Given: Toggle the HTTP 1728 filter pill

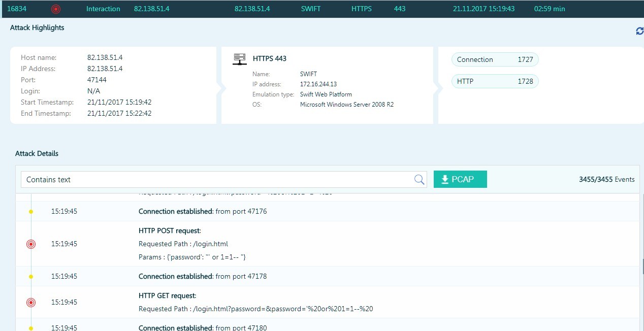Looking at the screenshot, I should click(495, 81).
